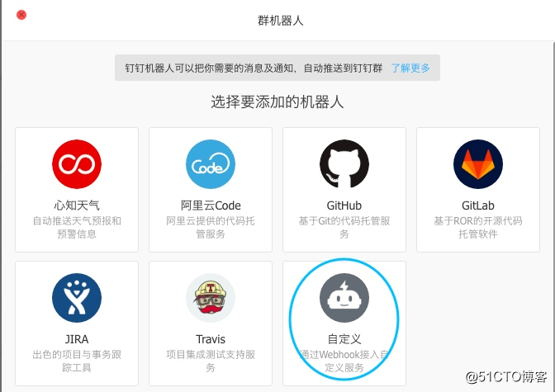This screenshot has height=392, width=555.
Task: Click description 出色的项目与事务跟踪工具
Action: click(77, 361)
